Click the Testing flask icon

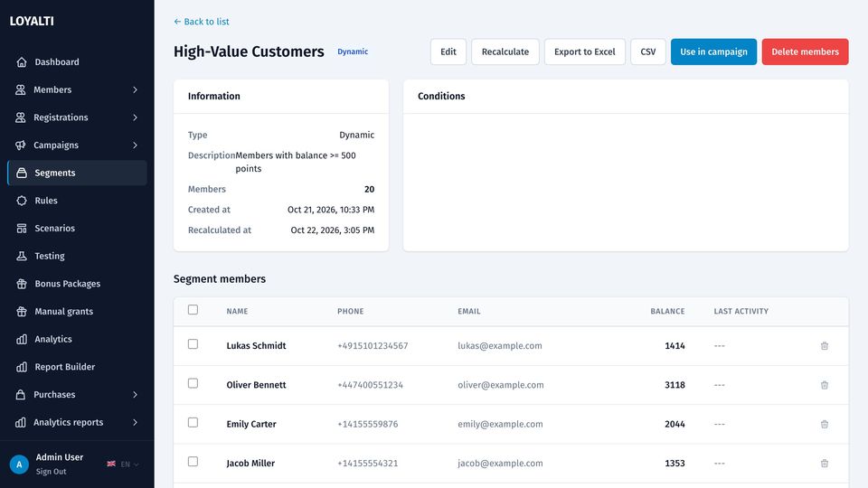(x=22, y=256)
